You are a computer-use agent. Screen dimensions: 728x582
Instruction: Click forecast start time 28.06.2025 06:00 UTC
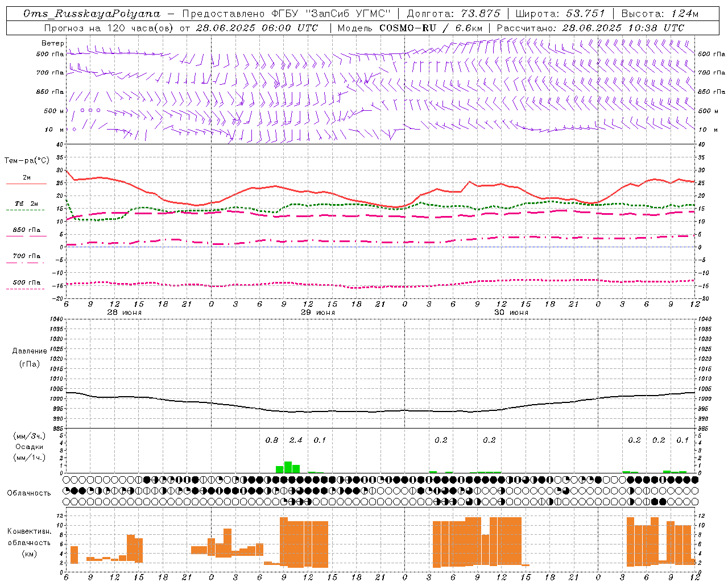coord(257,28)
